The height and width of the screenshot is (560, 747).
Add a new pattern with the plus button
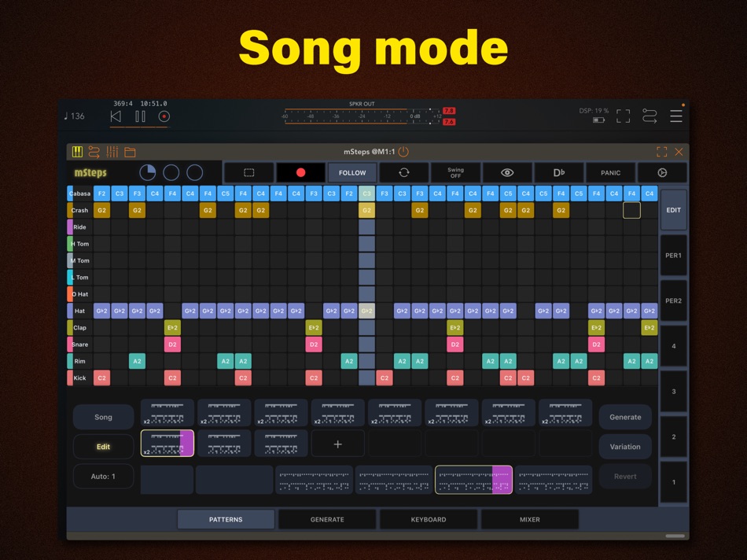(x=338, y=444)
